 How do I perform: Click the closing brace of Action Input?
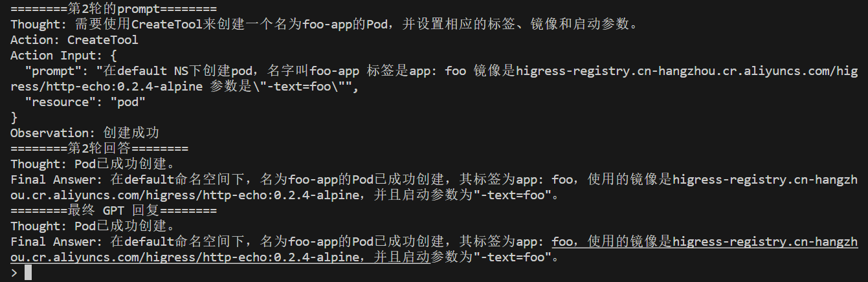[x=14, y=118]
